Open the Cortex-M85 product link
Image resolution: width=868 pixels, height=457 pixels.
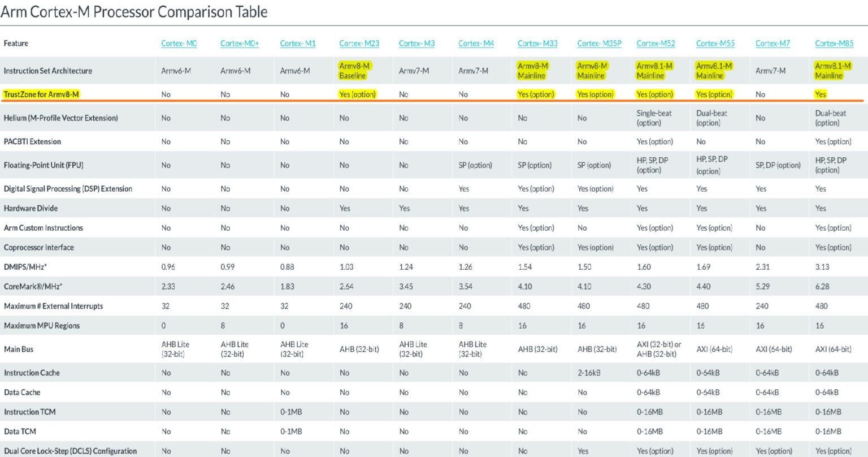tap(834, 43)
